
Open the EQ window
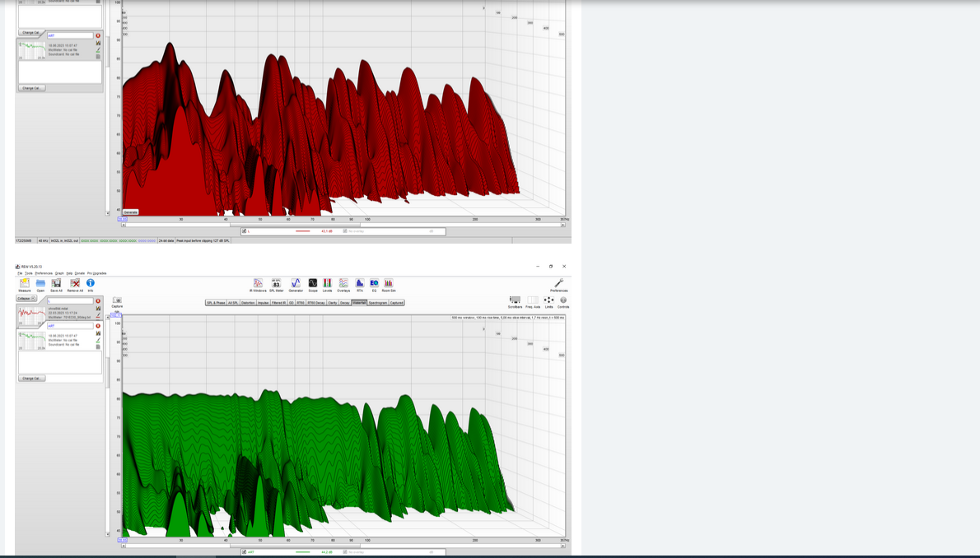point(374,284)
